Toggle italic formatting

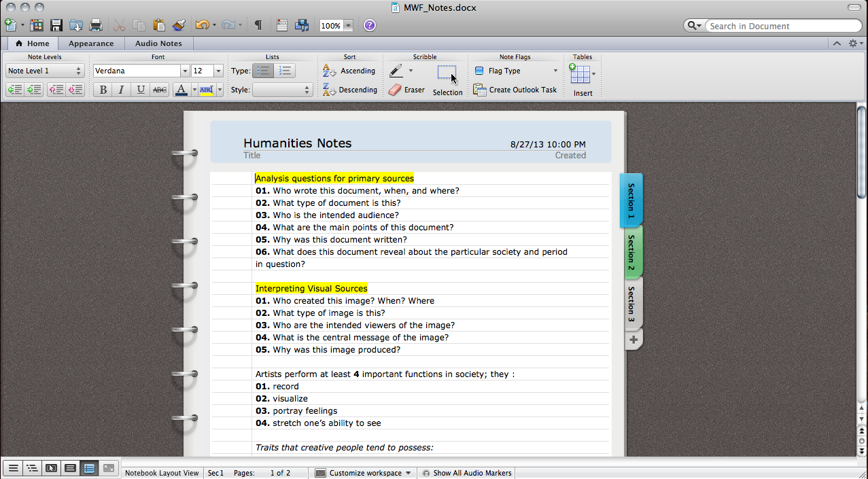coord(120,89)
